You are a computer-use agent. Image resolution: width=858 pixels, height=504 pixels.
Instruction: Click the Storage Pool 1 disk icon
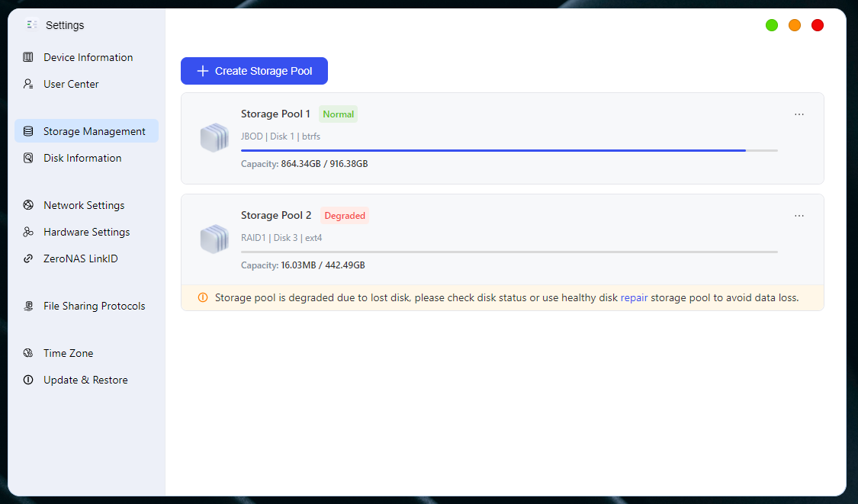pos(214,137)
